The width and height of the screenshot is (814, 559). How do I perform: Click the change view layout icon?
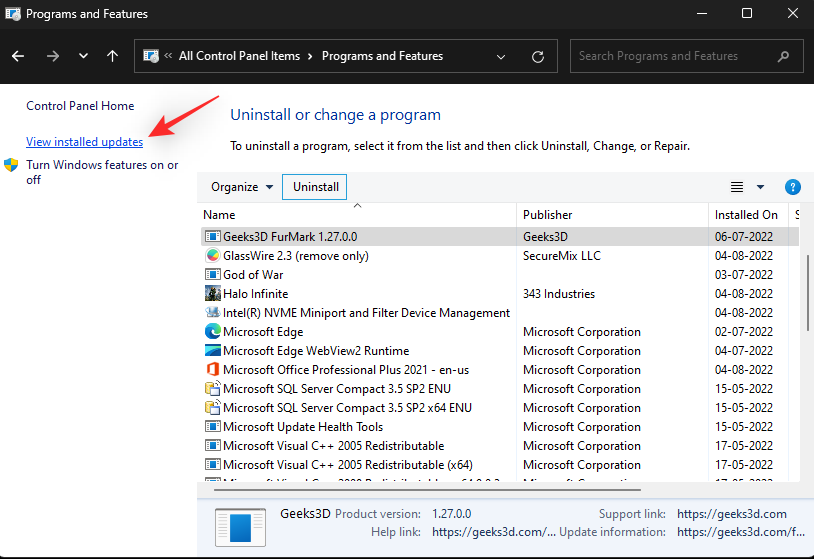tap(737, 187)
